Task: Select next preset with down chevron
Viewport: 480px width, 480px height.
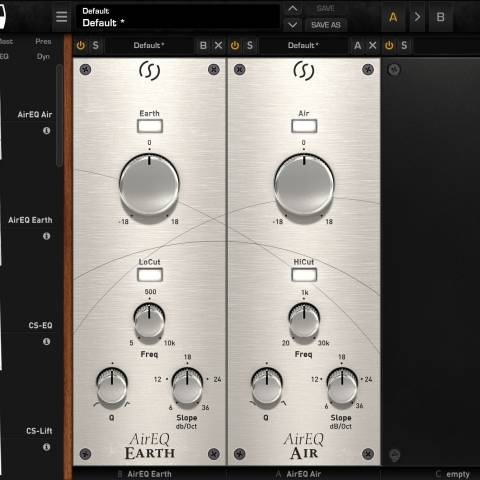Action: tap(292, 25)
